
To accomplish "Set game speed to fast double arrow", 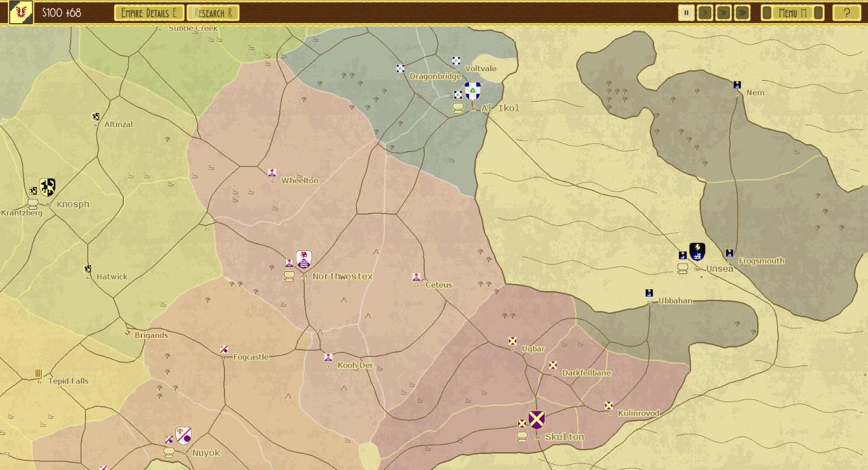I will tap(724, 13).
